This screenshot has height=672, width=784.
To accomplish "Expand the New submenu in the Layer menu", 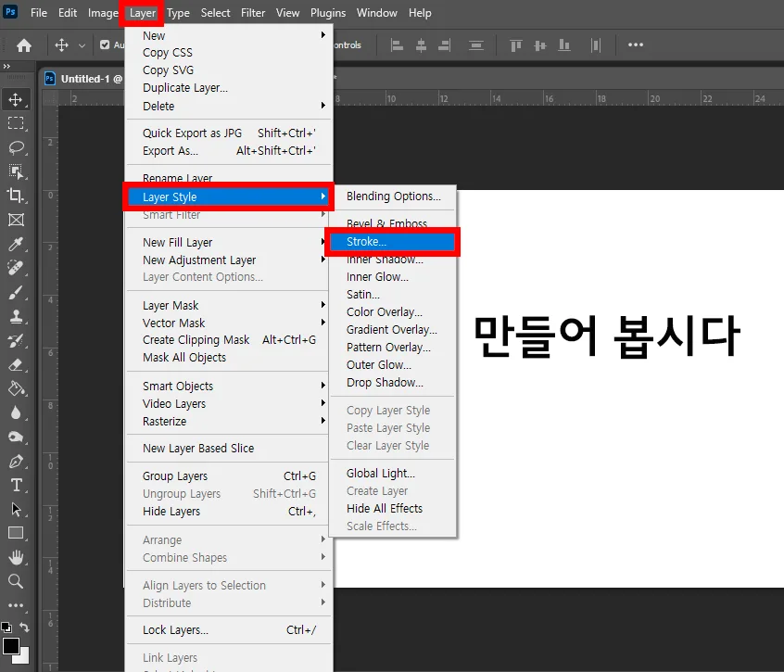I will [x=185, y=34].
